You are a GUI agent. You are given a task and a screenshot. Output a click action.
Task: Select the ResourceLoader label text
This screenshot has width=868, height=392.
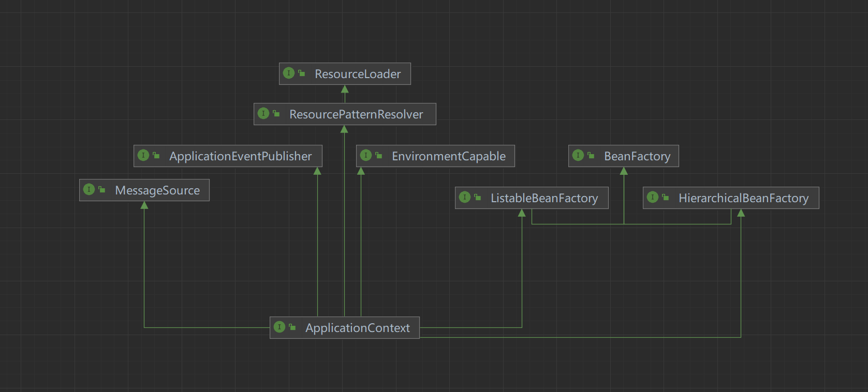358,74
